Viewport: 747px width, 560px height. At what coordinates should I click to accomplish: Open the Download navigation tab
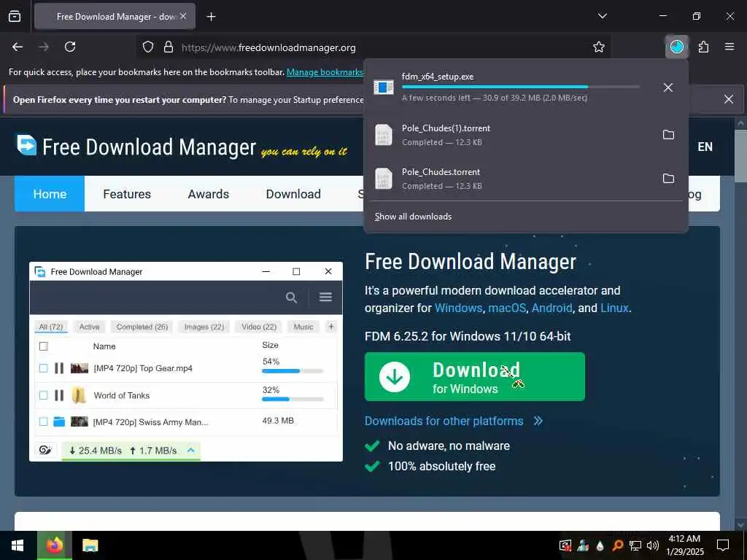point(293,194)
